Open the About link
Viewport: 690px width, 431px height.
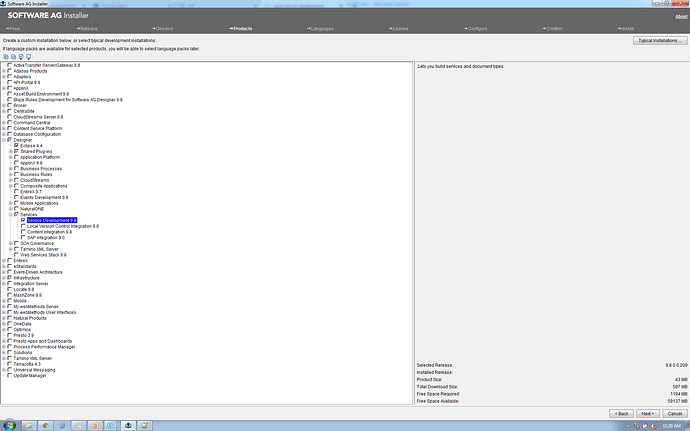[681, 17]
